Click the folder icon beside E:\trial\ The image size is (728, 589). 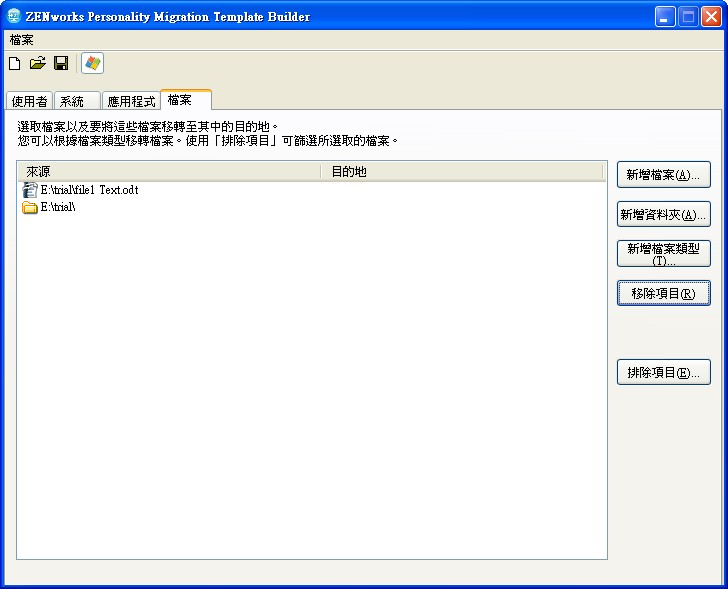tap(30, 207)
